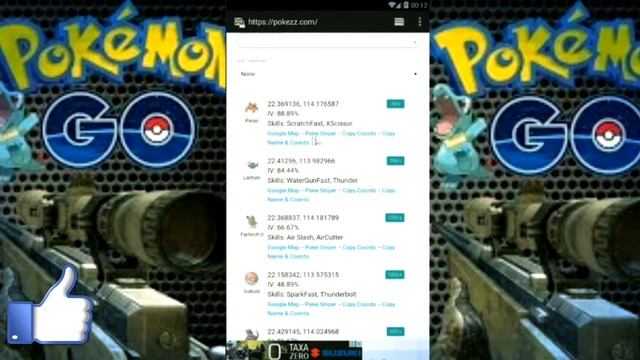Viewport: 640px width, 360px height.
Task: Click the timer badge on the Voltorb row
Action: (x=395, y=275)
